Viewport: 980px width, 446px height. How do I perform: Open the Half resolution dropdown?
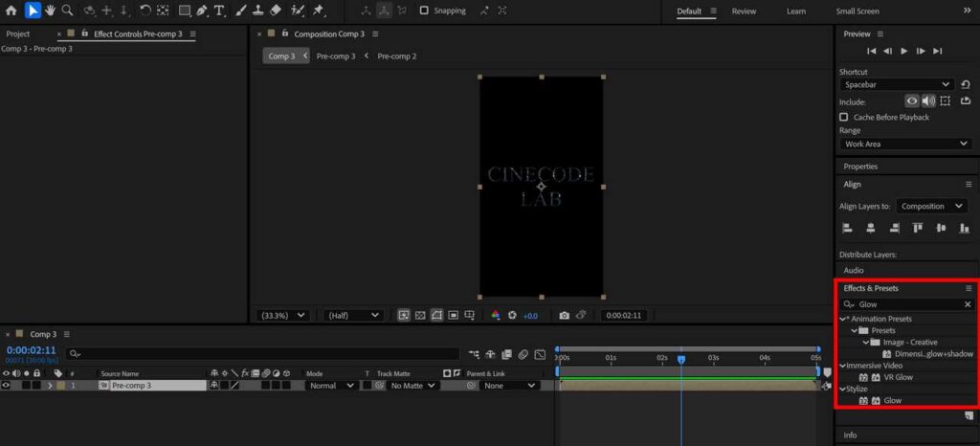coord(353,316)
